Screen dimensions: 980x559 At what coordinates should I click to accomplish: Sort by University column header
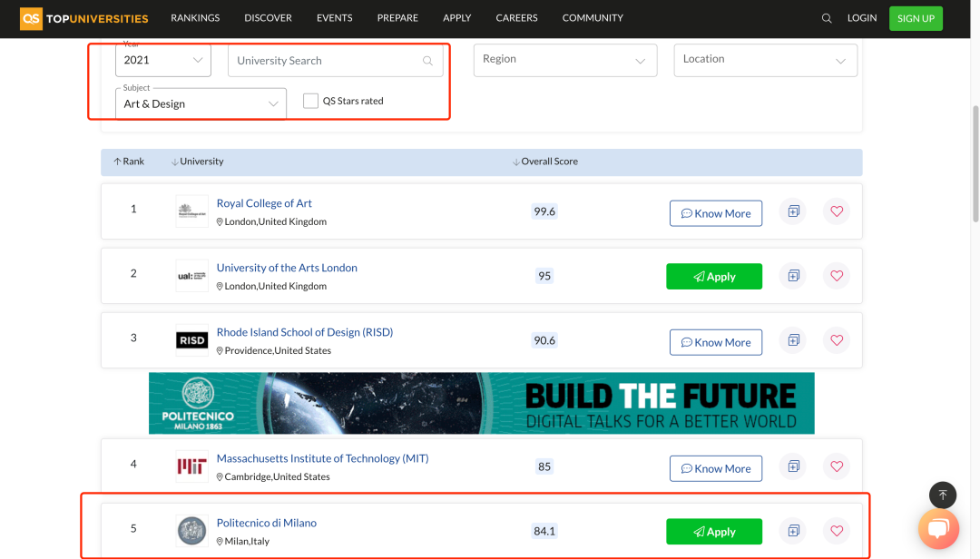coord(197,162)
